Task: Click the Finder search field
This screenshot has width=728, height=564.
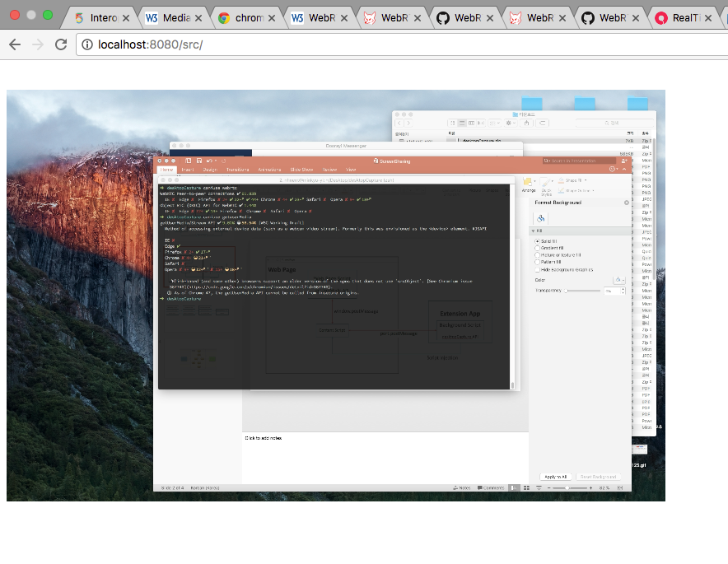Action: (x=613, y=123)
